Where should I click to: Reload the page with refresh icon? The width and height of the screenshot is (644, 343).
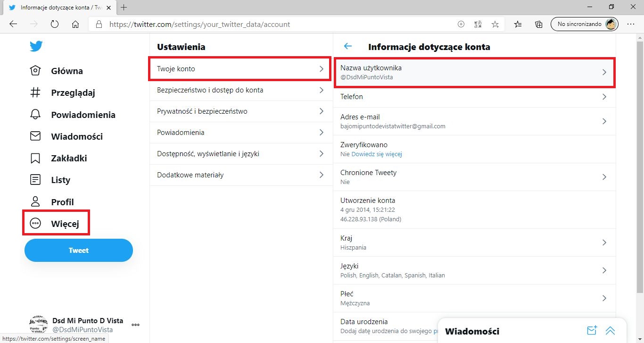coord(54,24)
